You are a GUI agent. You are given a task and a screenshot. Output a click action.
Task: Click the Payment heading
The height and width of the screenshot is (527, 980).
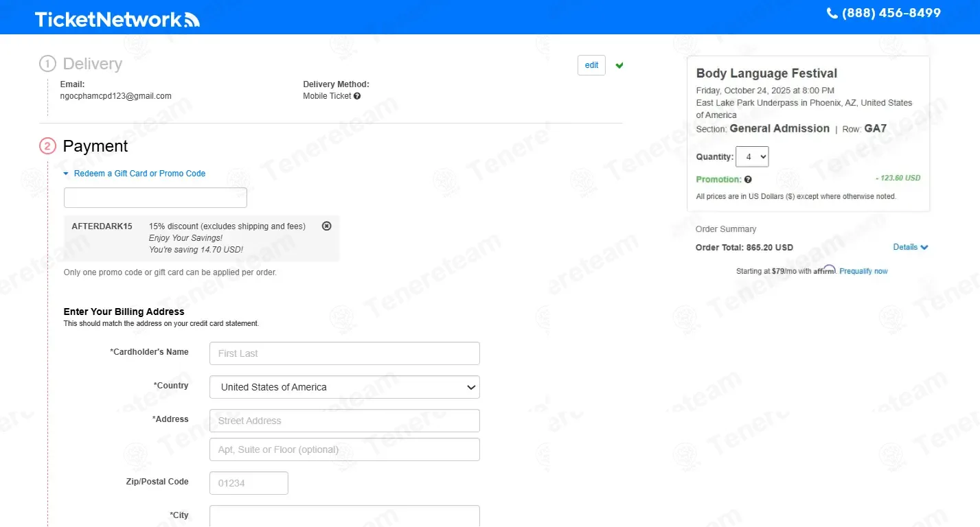coord(95,146)
